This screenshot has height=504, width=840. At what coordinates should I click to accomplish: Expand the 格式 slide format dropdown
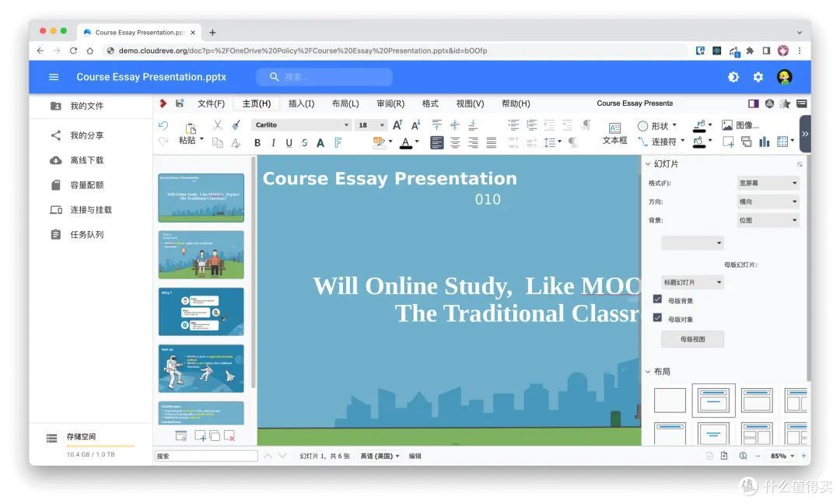point(768,184)
